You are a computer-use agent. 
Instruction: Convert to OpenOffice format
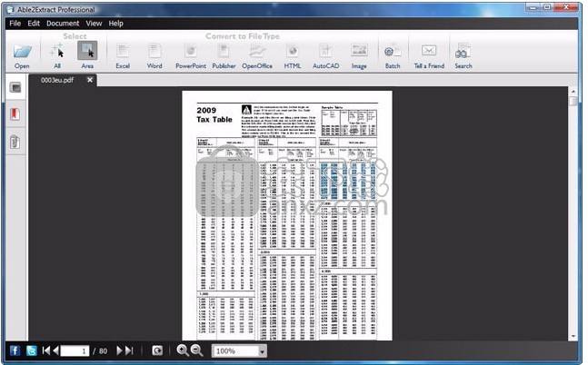(257, 55)
